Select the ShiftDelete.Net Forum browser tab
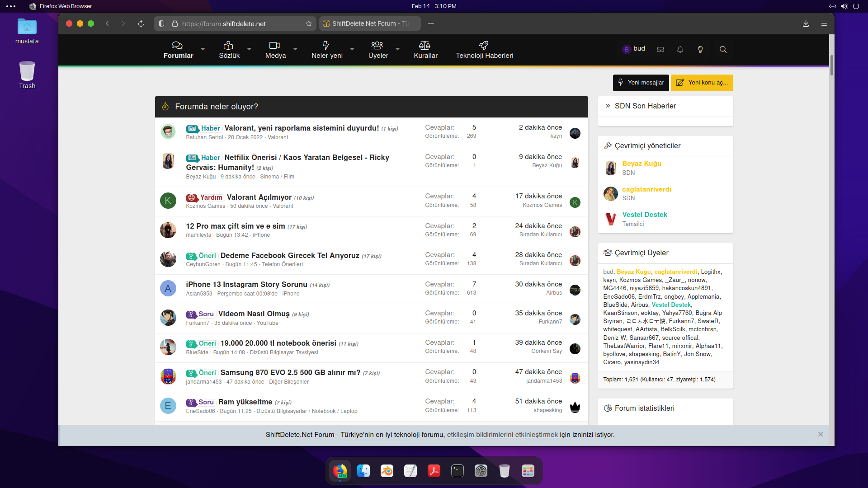Screen dimensions: 868x488 click(x=370, y=23)
